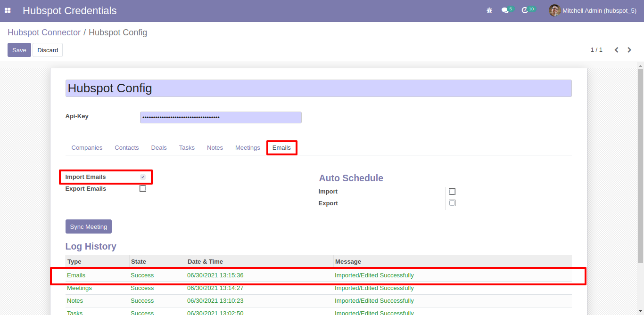Click the 1 / 1 pager counter

coord(596,50)
